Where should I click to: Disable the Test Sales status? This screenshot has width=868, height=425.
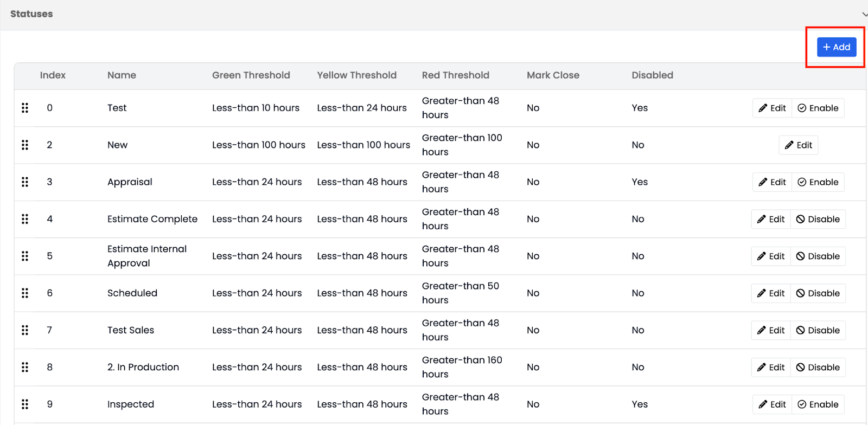tap(818, 330)
